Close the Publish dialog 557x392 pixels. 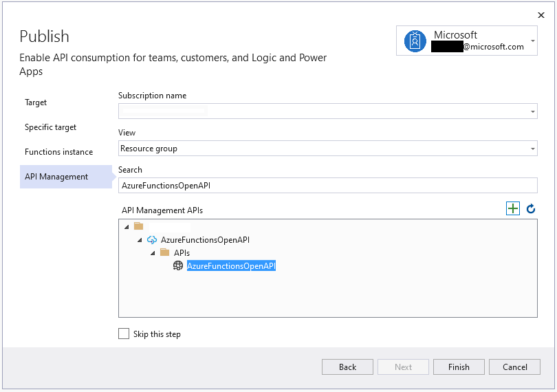pyautogui.click(x=540, y=14)
